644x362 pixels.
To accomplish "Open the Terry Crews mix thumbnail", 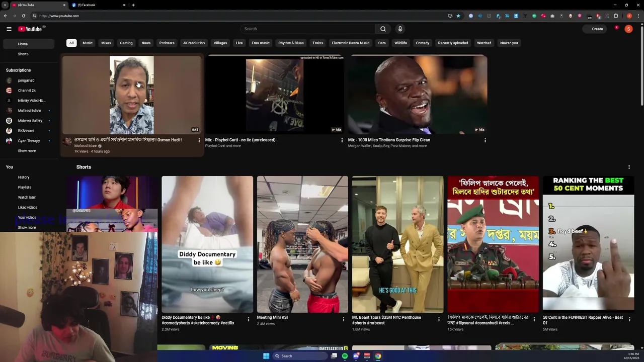I will [418, 95].
